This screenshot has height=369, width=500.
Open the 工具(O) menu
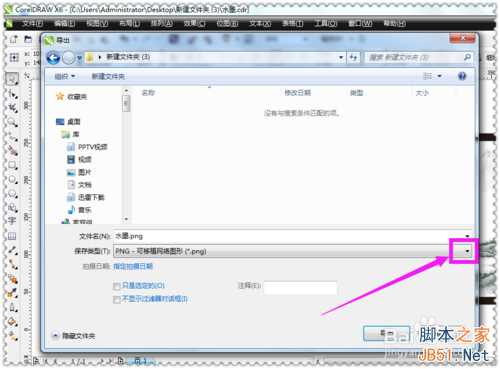(326, 24)
